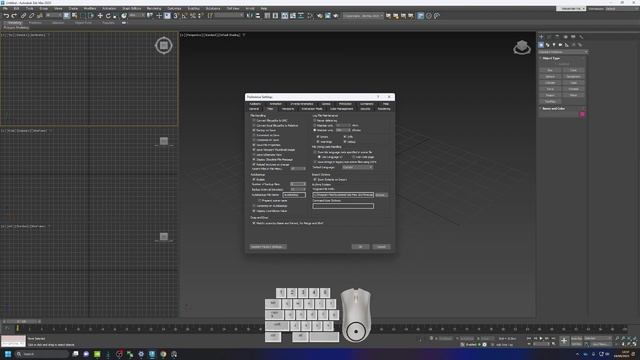Open the Customize menu
The image size is (640, 360).
coord(174,9)
